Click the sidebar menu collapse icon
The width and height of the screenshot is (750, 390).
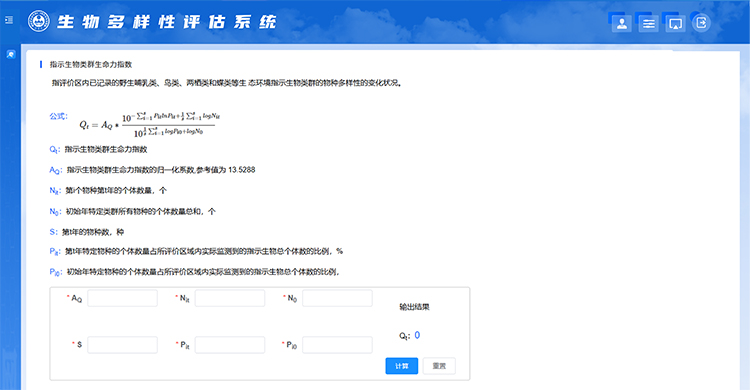point(9,20)
